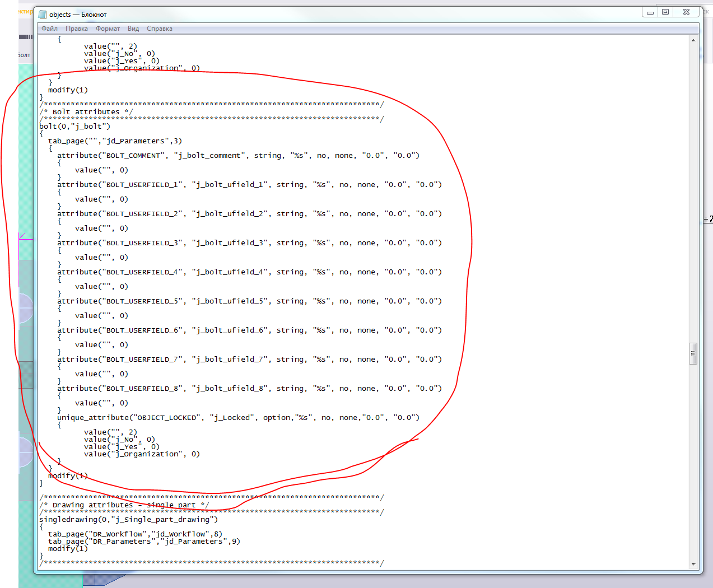The image size is (713, 588).
Task: Open the Файл menu
Action: point(49,29)
